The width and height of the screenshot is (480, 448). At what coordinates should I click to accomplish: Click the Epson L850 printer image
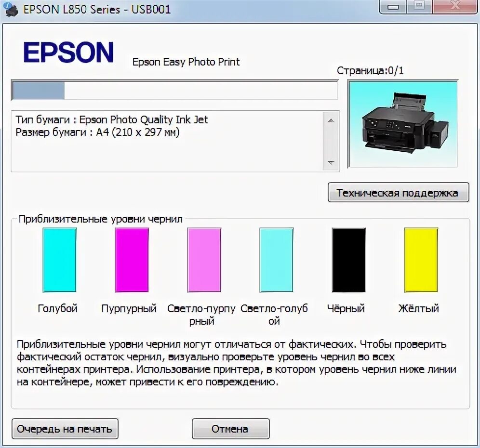coord(403,124)
